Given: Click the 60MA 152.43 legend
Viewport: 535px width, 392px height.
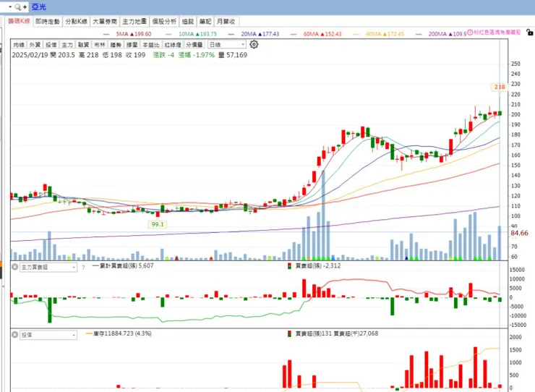Looking at the screenshot, I should click(322, 34).
